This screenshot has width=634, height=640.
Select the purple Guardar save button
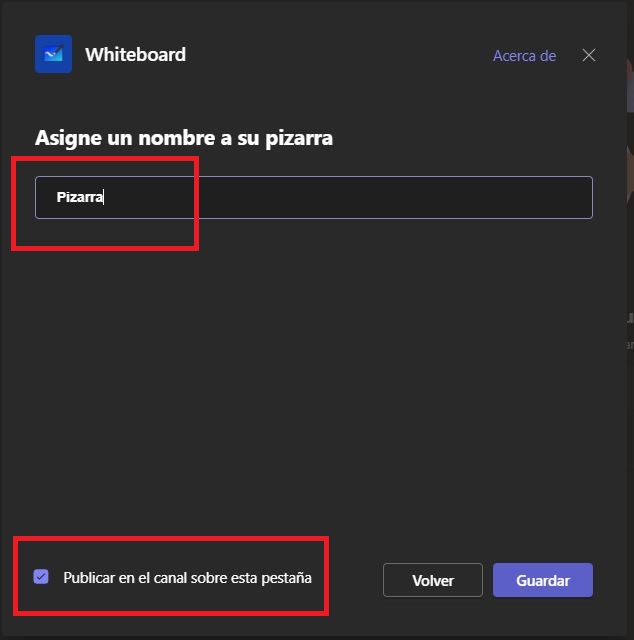(x=542, y=580)
